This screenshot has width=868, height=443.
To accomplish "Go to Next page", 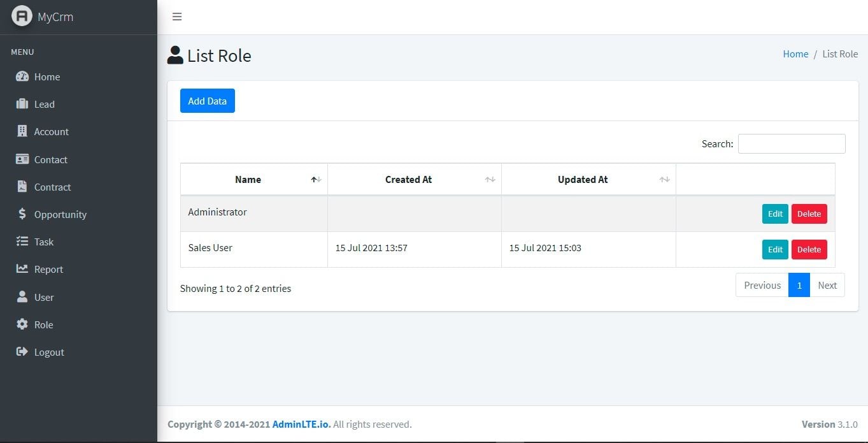I will tap(827, 285).
